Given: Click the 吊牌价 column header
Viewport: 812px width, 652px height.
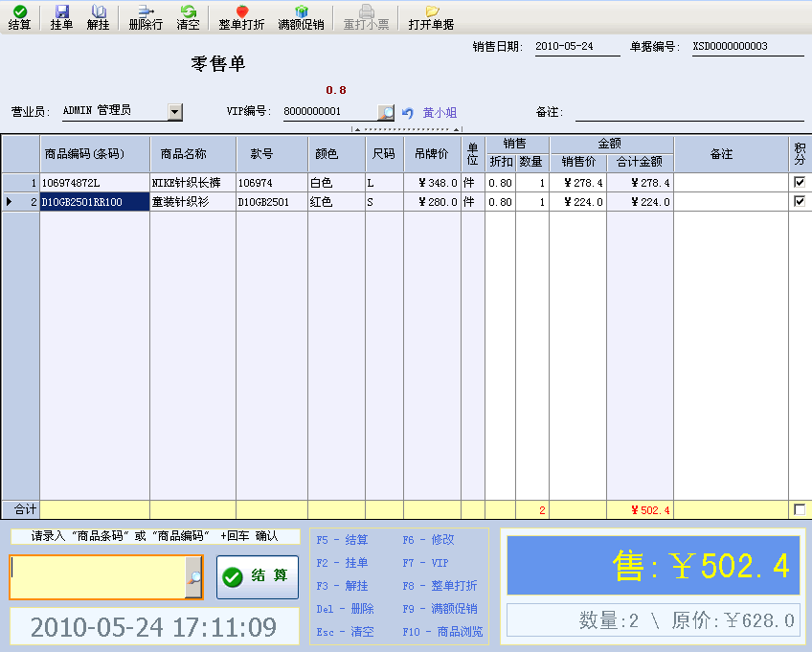Looking at the screenshot, I should [x=433, y=154].
